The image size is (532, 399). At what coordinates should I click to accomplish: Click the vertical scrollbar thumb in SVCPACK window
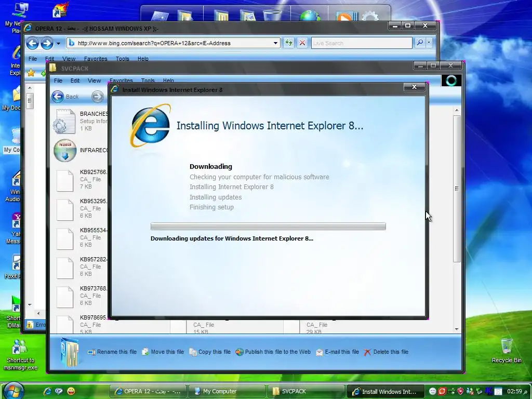pos(457,189)
